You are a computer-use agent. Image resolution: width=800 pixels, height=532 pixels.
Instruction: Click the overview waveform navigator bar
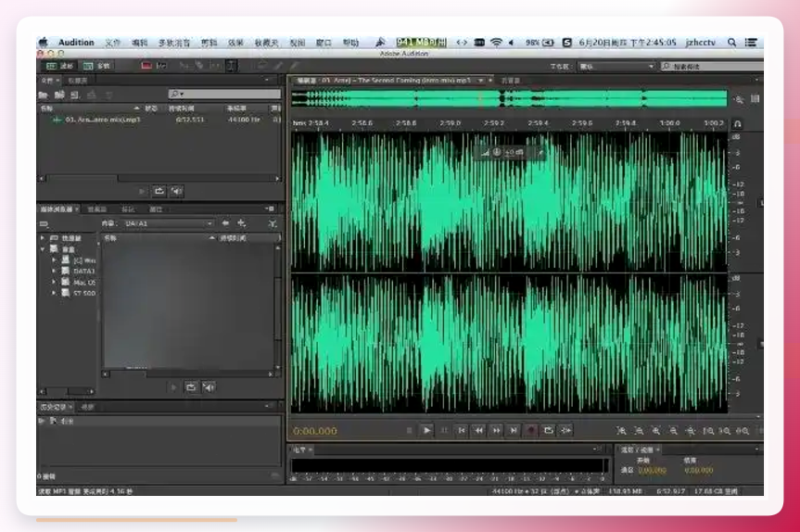509,98
